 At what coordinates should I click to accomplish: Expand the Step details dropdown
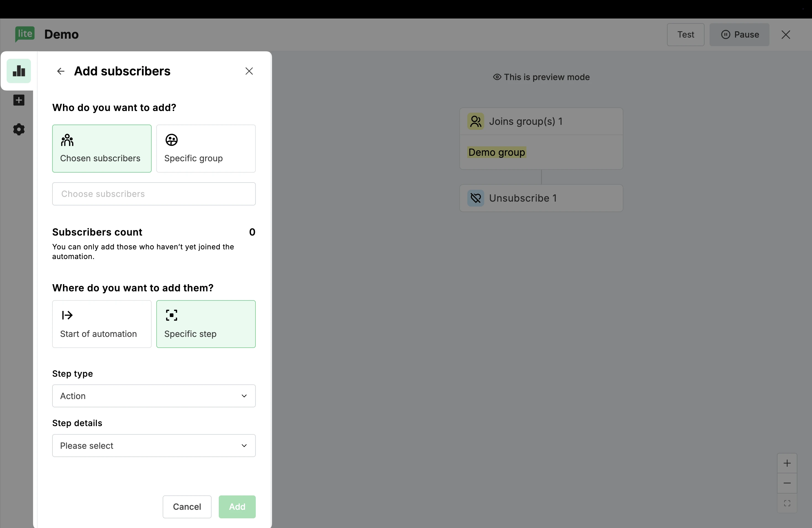(x=154, y=445)
